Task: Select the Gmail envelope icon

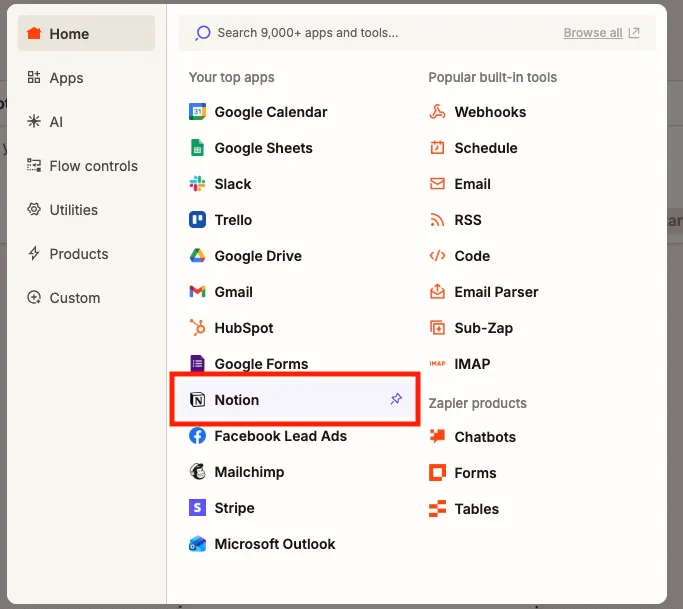Action: (x=197, y=291)
